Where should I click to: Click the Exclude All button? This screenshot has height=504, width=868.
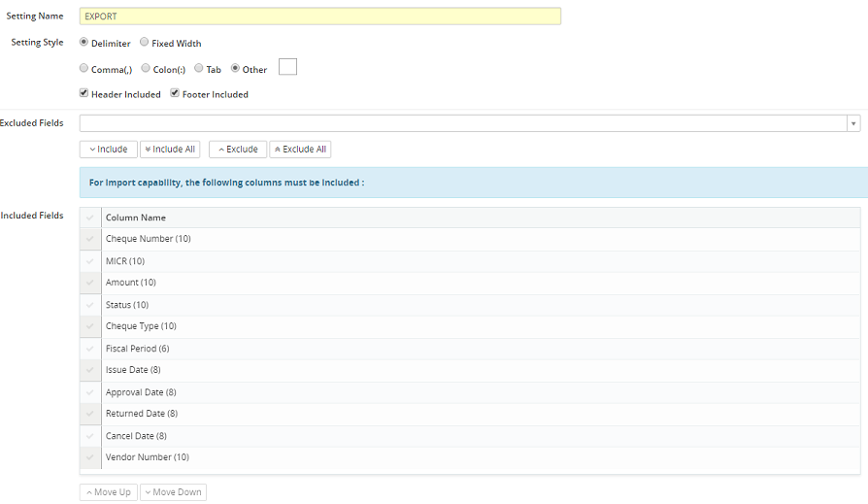300,150
